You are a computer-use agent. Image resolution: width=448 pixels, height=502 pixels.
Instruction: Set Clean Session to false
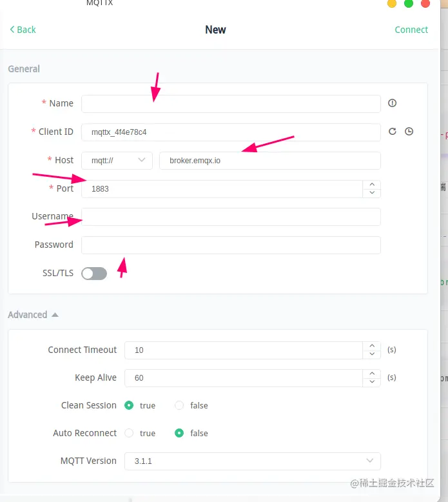click(180, 405)
